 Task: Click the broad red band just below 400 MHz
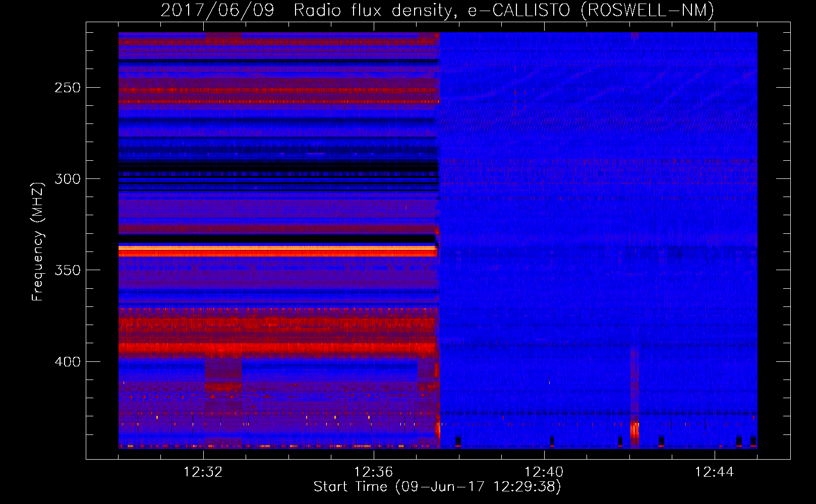(x=277, y=349)
